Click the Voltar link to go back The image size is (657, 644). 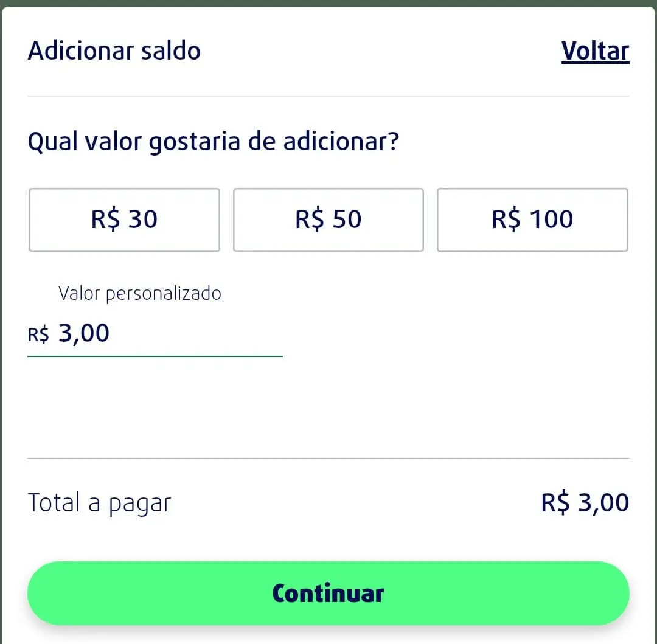pyautogui.click(x=594, y=51)
